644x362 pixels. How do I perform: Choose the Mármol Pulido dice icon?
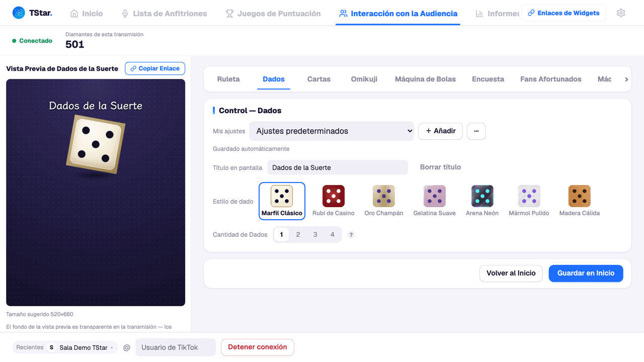click(529, 196)
